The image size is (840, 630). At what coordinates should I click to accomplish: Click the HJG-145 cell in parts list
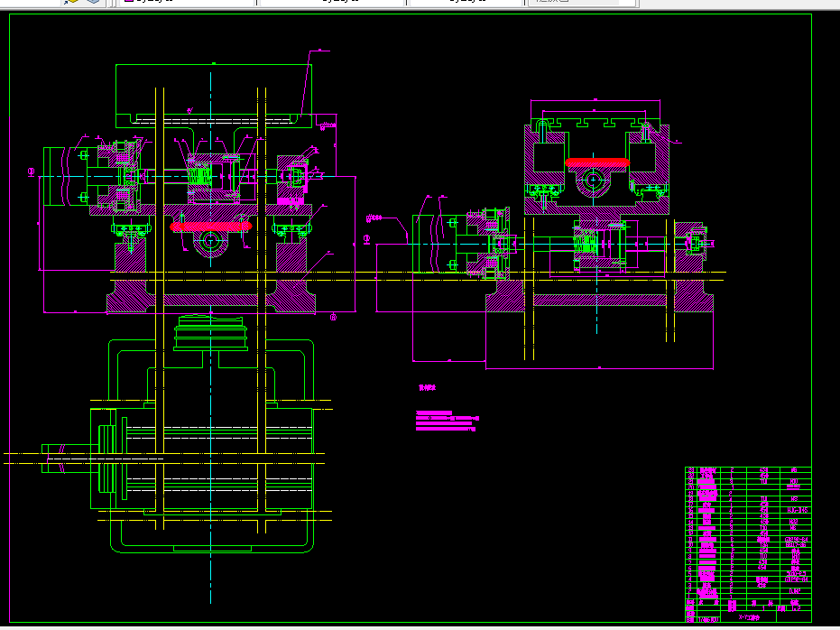coord(798,511)
